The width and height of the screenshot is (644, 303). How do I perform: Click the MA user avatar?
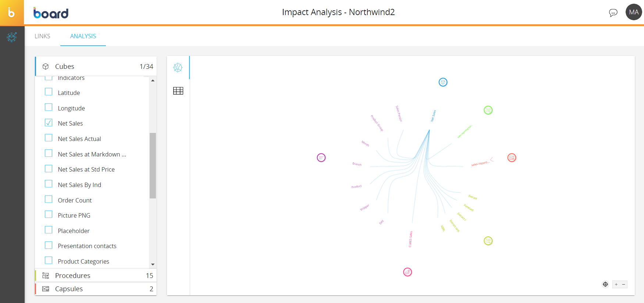(x=633, y=12)
